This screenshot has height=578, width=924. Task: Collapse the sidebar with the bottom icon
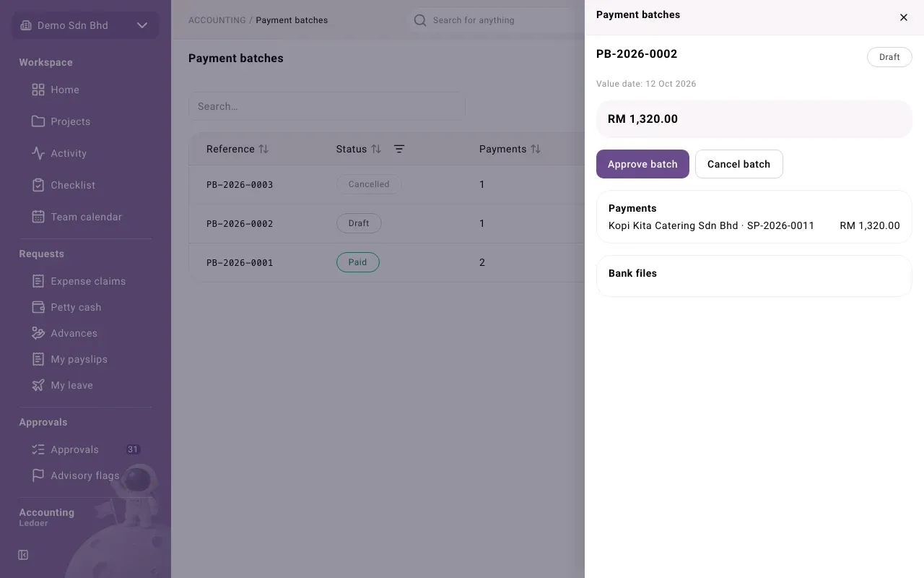[23, 555]
